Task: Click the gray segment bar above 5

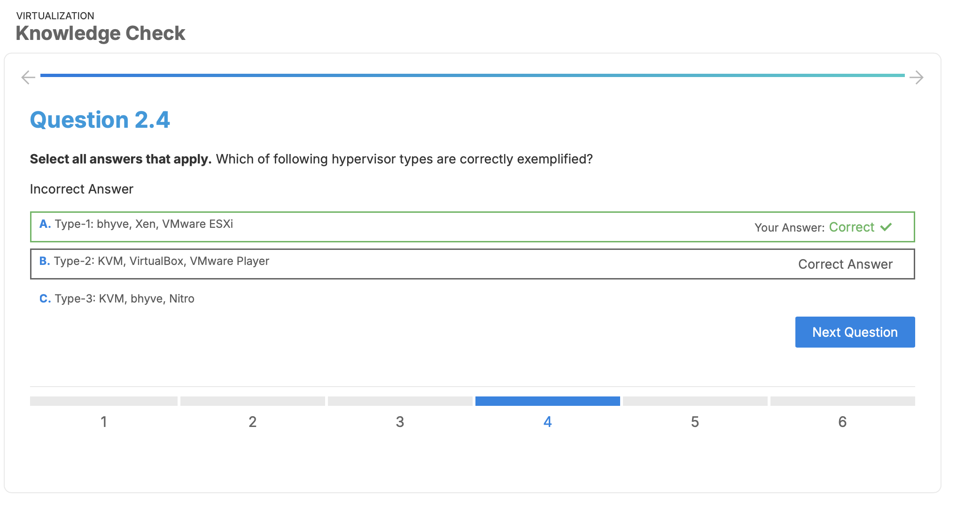Action: pos(695,401)
